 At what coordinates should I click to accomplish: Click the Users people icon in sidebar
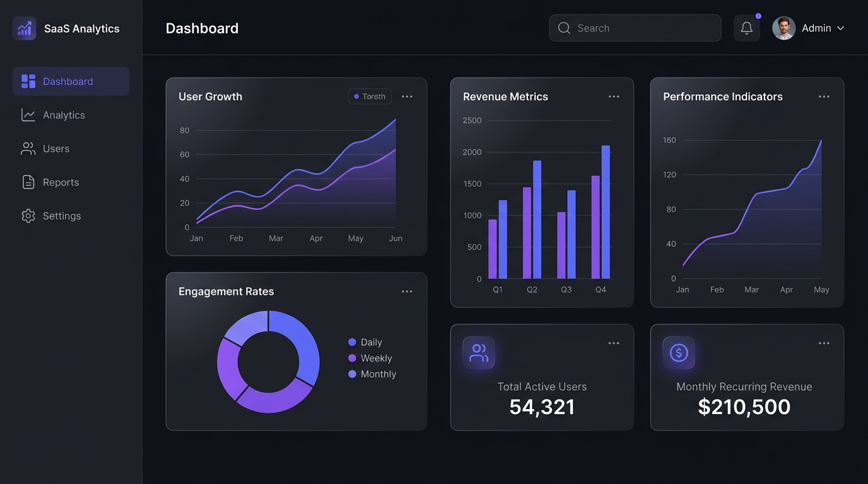click(28, 149)
